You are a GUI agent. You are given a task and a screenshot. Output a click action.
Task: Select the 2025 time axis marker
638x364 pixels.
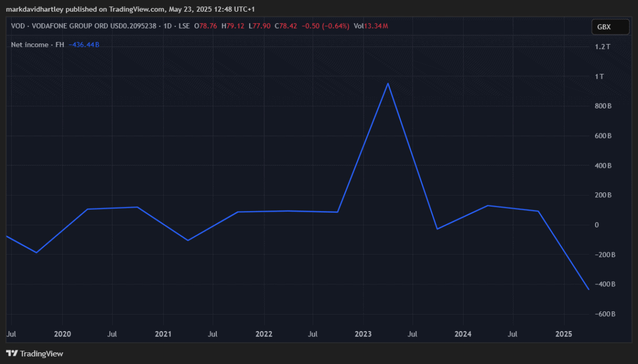563,334
